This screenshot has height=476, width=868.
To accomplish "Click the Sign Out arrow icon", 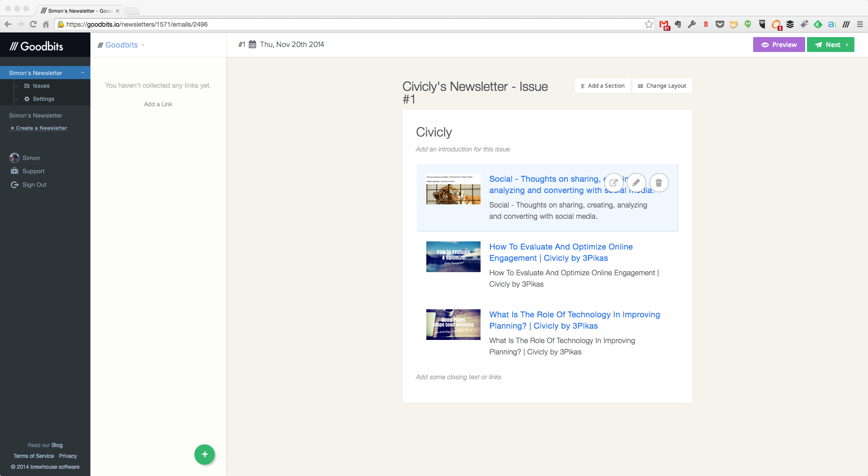I will point(14,184).
